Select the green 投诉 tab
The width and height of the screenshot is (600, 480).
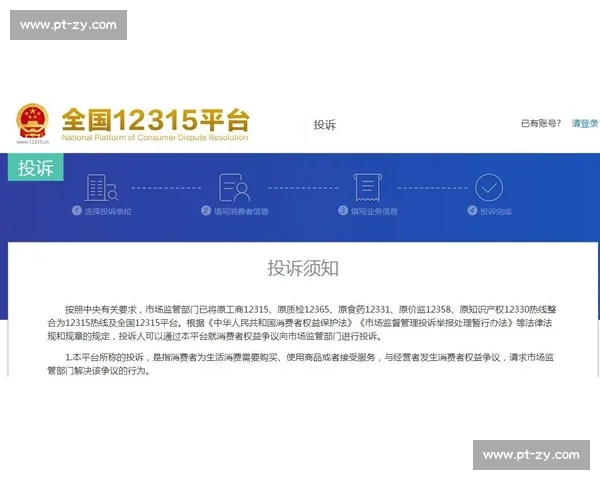36,167
